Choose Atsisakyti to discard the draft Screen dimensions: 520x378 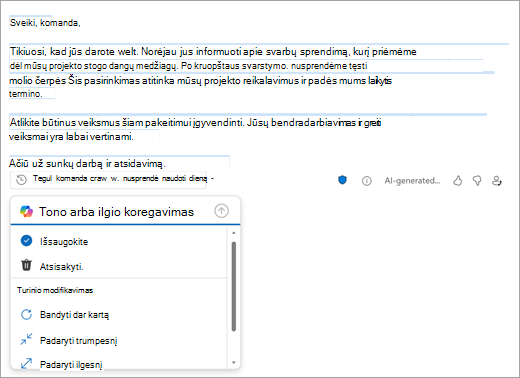[x=119, y=266]
